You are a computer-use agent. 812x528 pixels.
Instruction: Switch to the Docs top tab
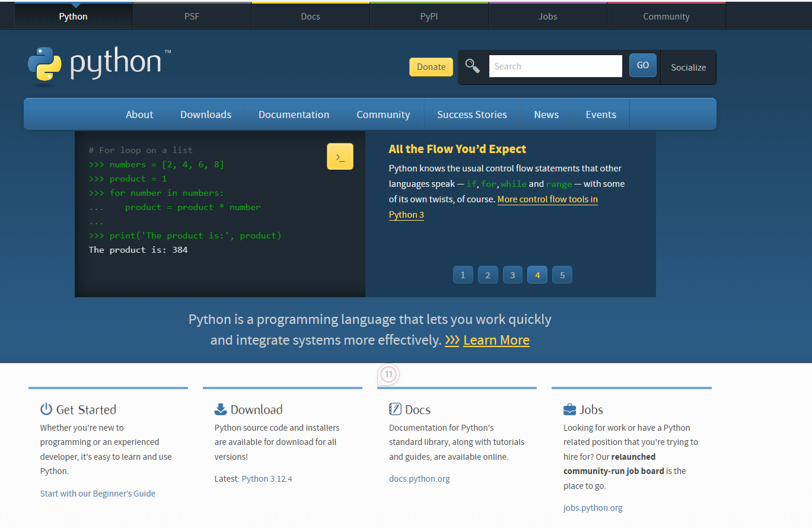(311, 16)
